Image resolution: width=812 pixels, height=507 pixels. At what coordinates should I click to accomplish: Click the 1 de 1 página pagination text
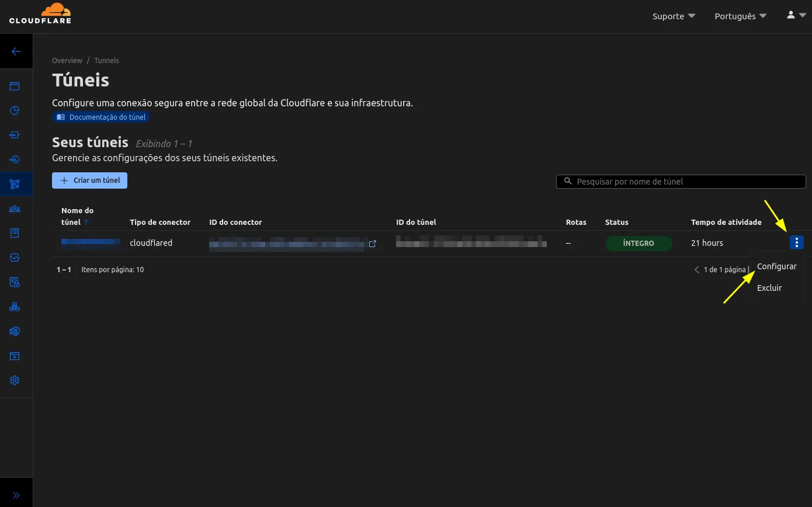[x=724, y=270]
